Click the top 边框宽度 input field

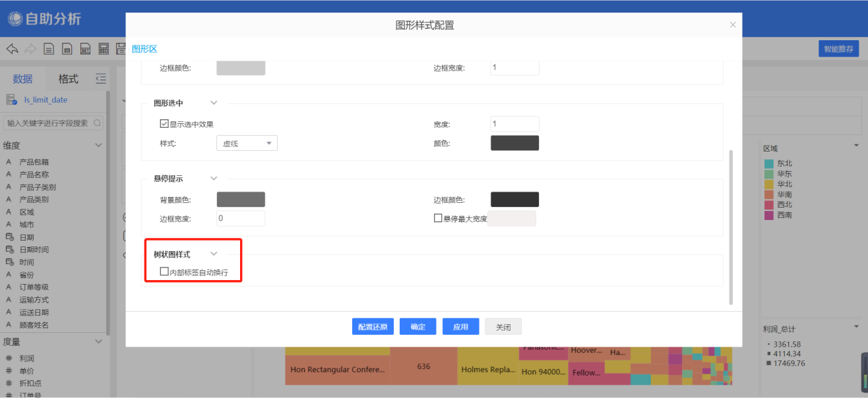[x=514, y=67]
